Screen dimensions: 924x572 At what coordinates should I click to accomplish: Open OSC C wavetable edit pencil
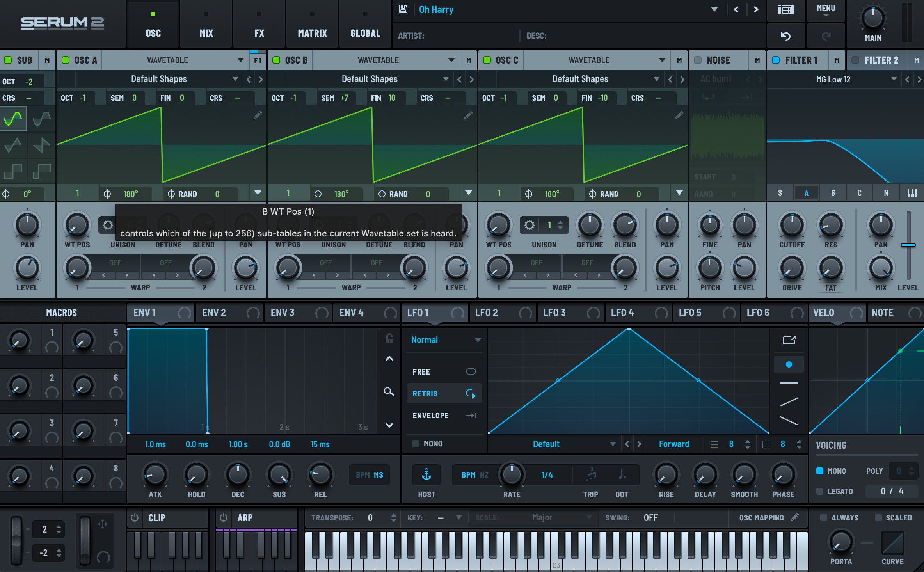pyautogui.click(x=679, y=115)
